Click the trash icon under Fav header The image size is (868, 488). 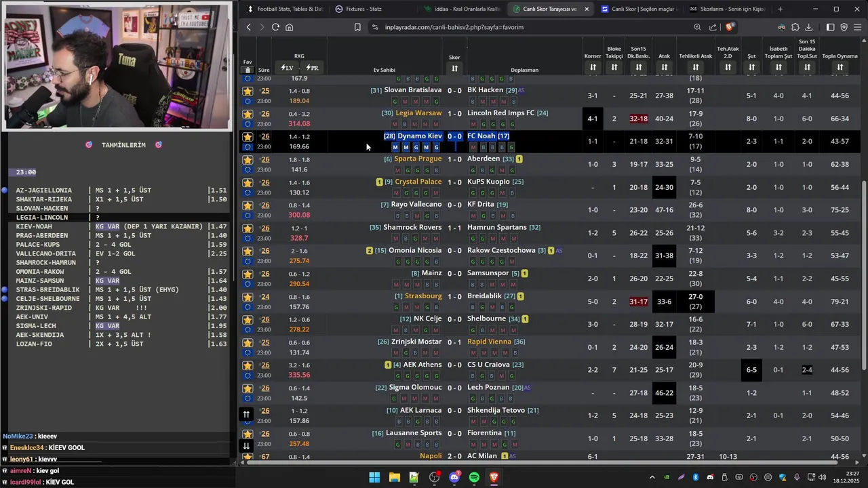(x=248, y=70)
